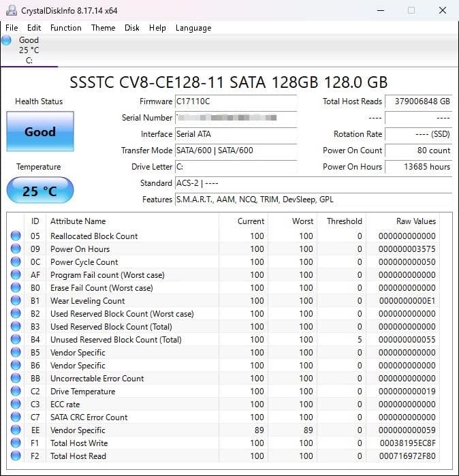459x476 pixels.
Task: Click the Good health status button
Action: coord(40,131)
